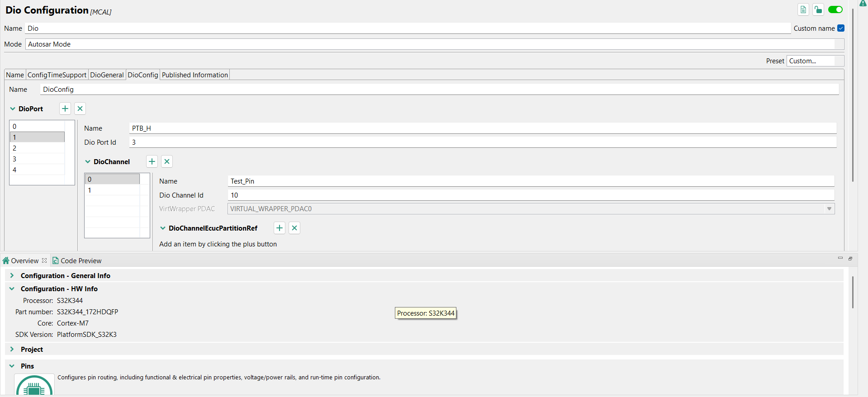Delete the selected DioChannel entry

167,161
